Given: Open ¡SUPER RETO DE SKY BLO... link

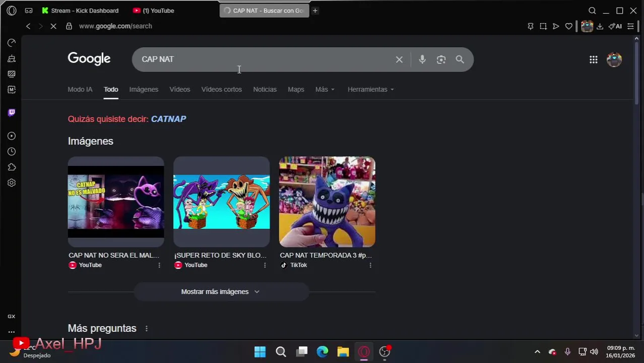Looking at the screenshot, I should click(x=220, y=255).
